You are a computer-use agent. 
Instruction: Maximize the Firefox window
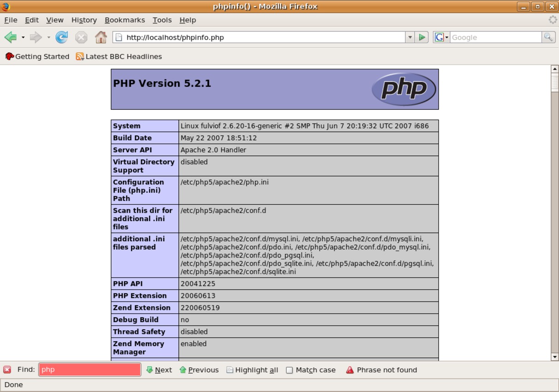pos(537,6)
